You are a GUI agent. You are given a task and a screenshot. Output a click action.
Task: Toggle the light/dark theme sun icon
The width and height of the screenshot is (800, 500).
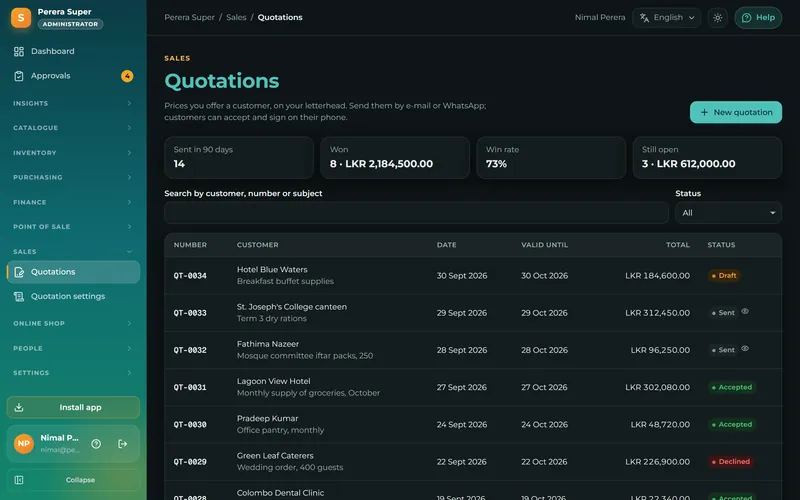tap(717, 18)
